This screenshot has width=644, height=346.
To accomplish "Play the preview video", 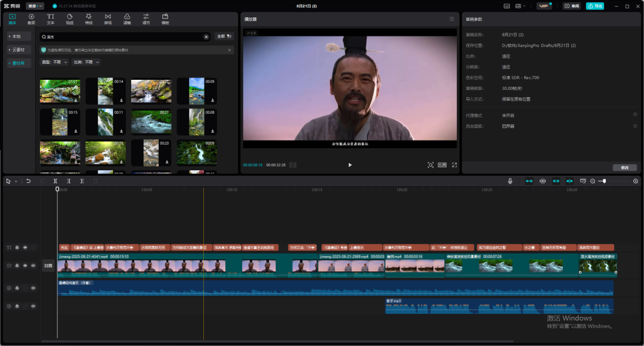I will click(x=350, y=165).
